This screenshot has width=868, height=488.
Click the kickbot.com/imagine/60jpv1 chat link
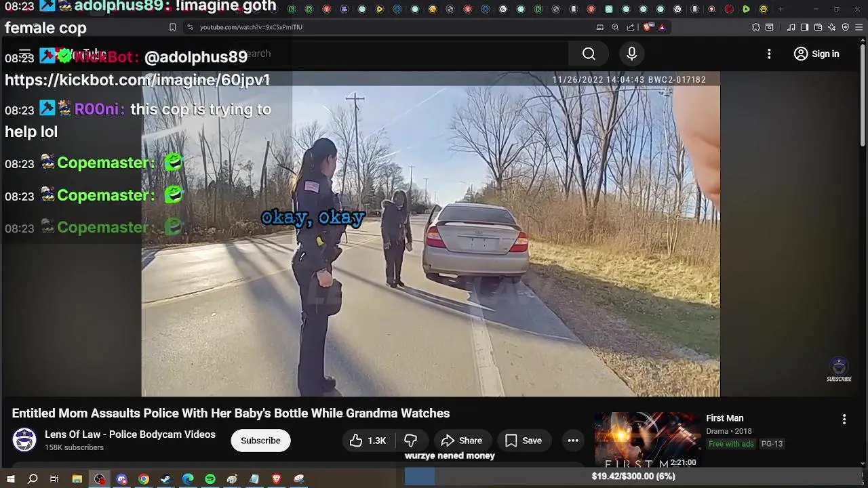click(x=137, y=80)
